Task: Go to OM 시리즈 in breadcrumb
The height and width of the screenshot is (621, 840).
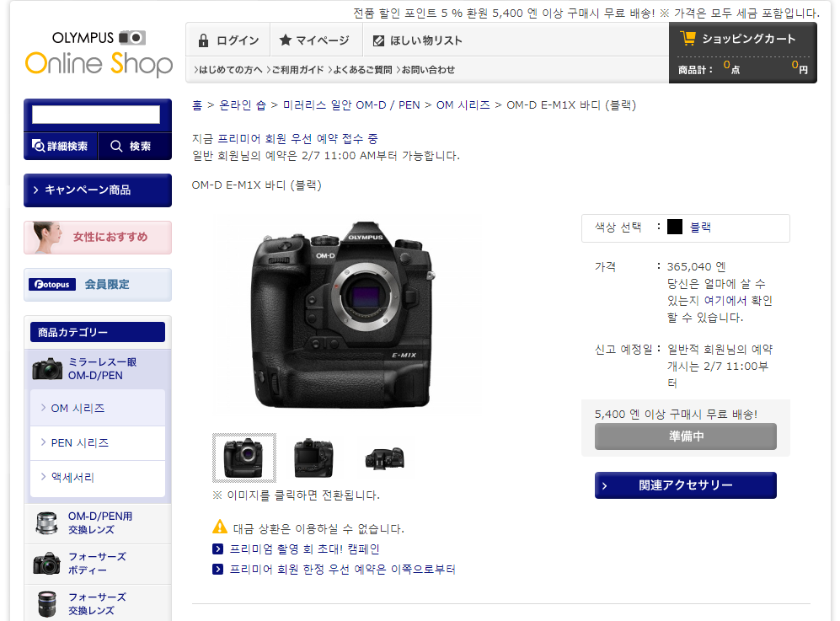Action: click(463, 105)
